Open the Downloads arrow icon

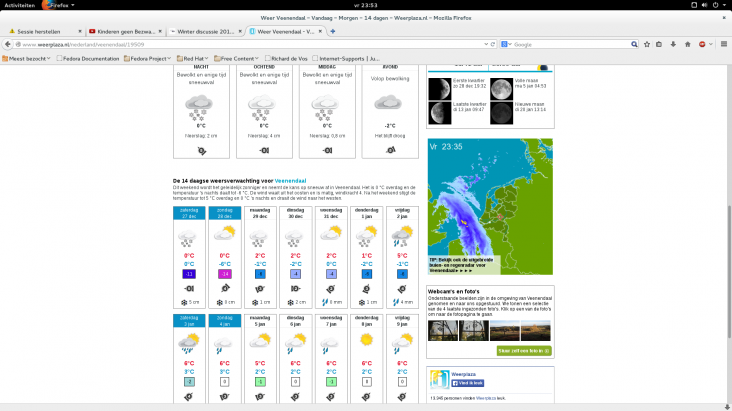[x=673, y=44]
